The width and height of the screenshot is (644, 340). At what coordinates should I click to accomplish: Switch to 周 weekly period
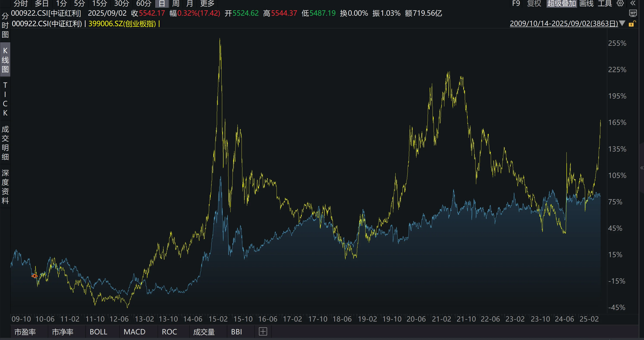coord(176,3)
